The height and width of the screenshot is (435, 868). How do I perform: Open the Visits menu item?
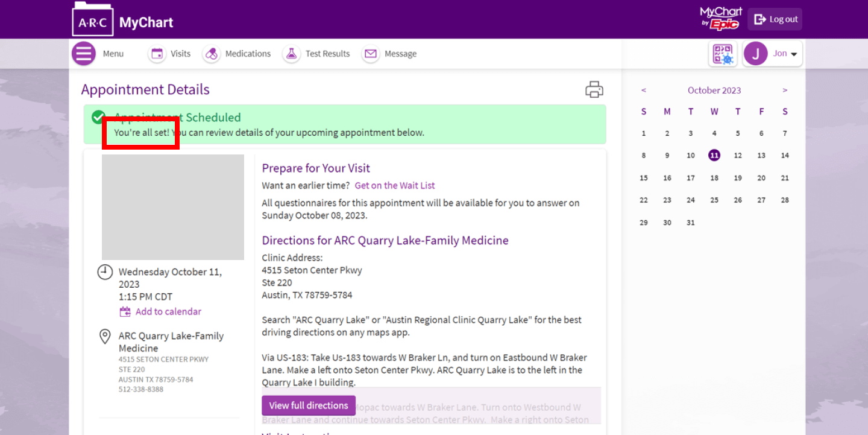point(180,54)
